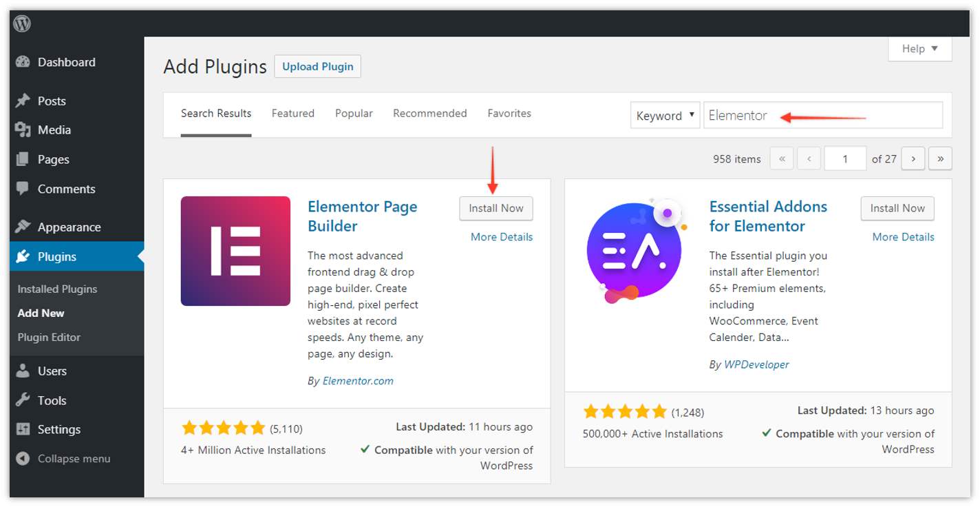Select the Appearance paintbrush icon
Screen dimensions: 980x507
click(21, 227)
